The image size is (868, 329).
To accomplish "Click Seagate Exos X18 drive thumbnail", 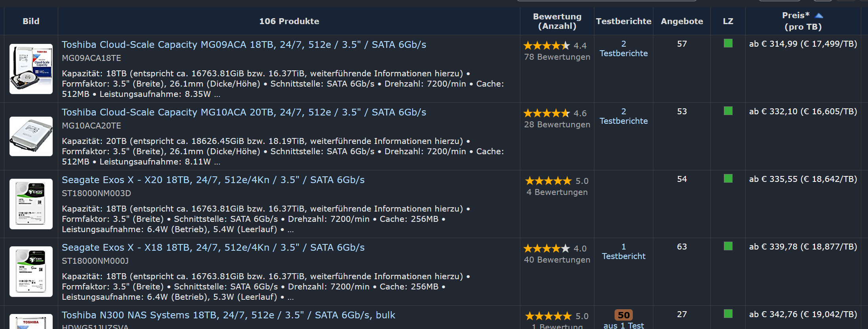I will coord(31,272).
